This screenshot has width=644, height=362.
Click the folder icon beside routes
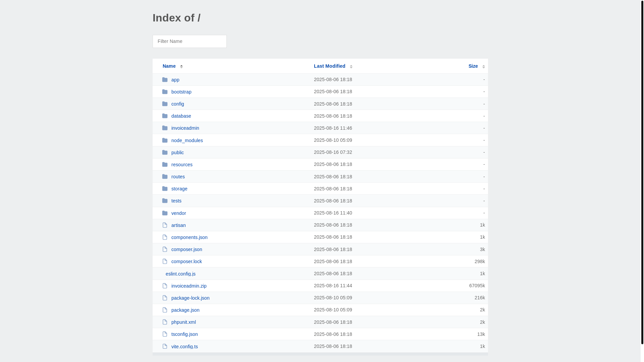(x=165, y=177)
